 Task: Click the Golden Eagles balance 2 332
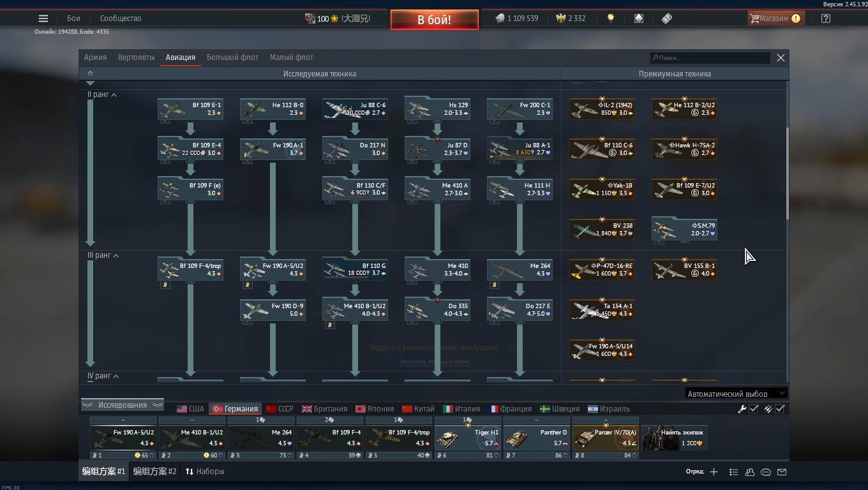pyautogui.click(x=571, y=19)
